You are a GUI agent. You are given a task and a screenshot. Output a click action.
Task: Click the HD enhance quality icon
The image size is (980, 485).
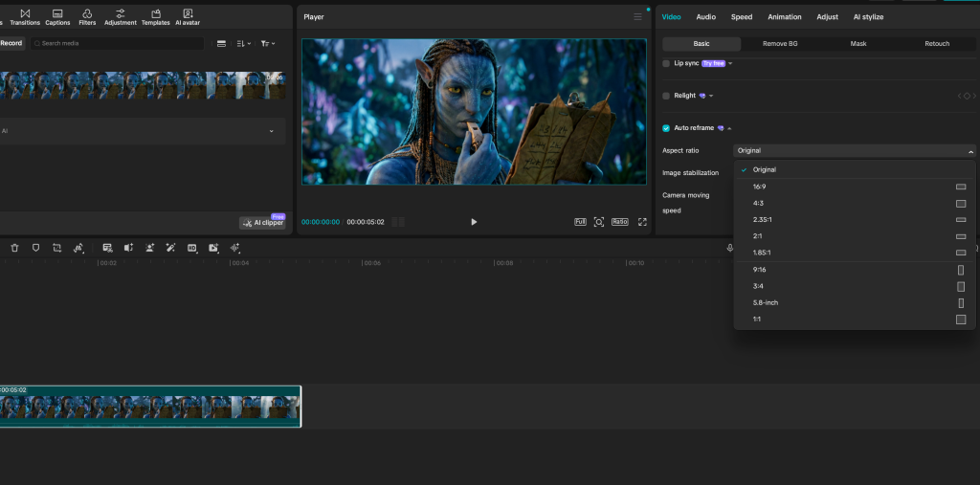pyautogui.click(x=191, y=248)
